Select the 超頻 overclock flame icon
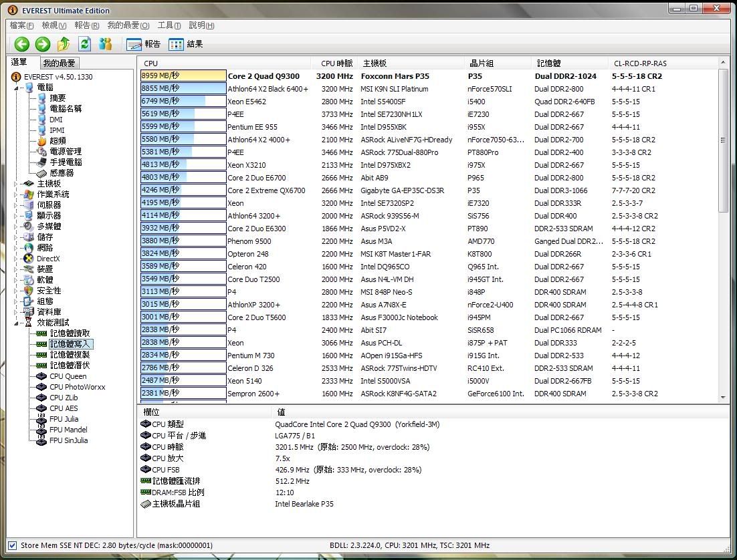 click(x=42, y=141)
